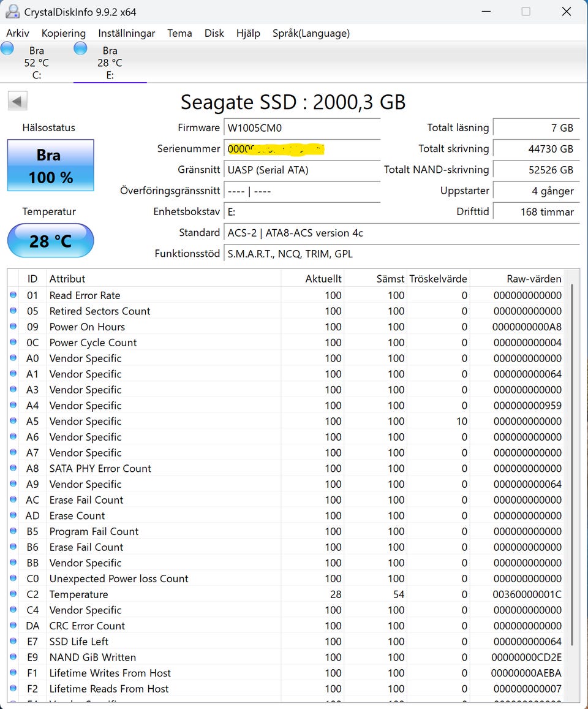Click the 28 °C temperature button
This screenshot has height=709, width=588.
pyautogui.click(x=51, y=241)
